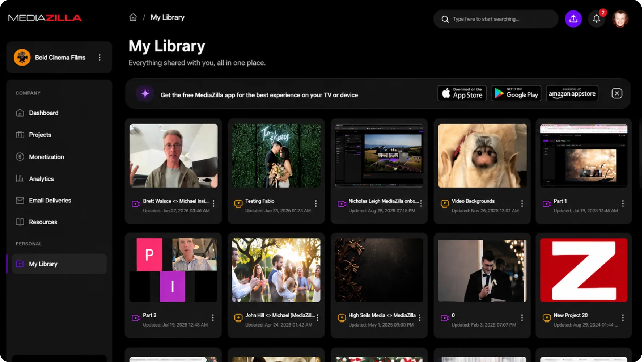Viewport: 644px width, 362px height.
Task: Click the sparkle icon in app banner
Action: point(145,94)
